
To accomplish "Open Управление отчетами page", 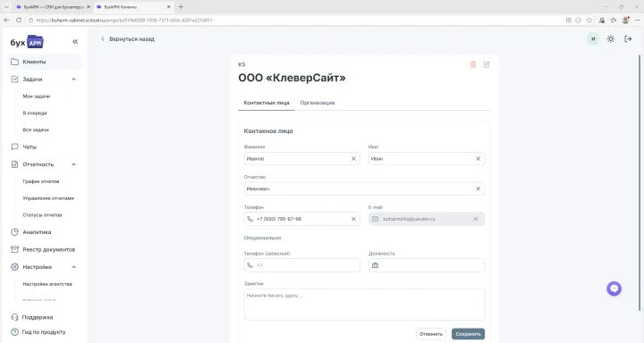I will pos(48,198).
